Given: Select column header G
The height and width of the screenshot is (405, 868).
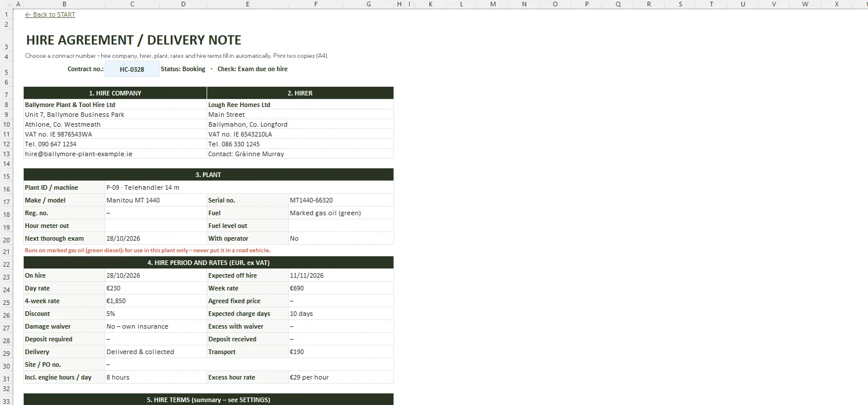Looking at the screenshot, I should point(369,4).
